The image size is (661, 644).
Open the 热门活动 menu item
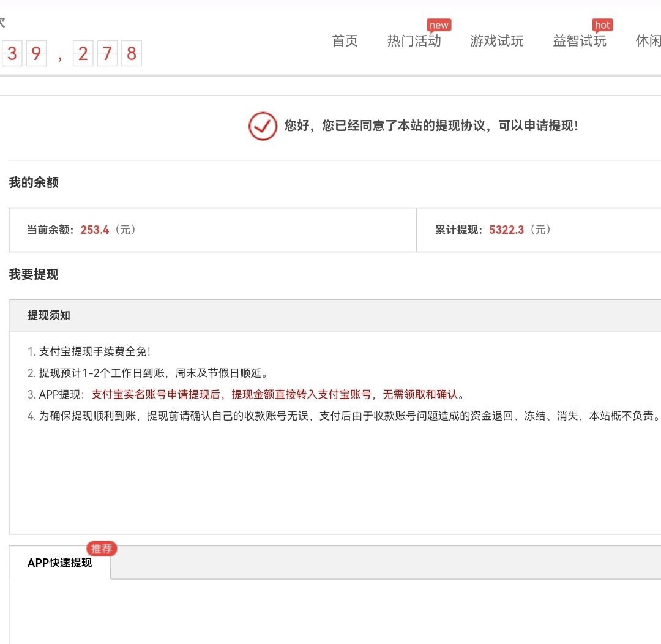click(x=414, y=41)
